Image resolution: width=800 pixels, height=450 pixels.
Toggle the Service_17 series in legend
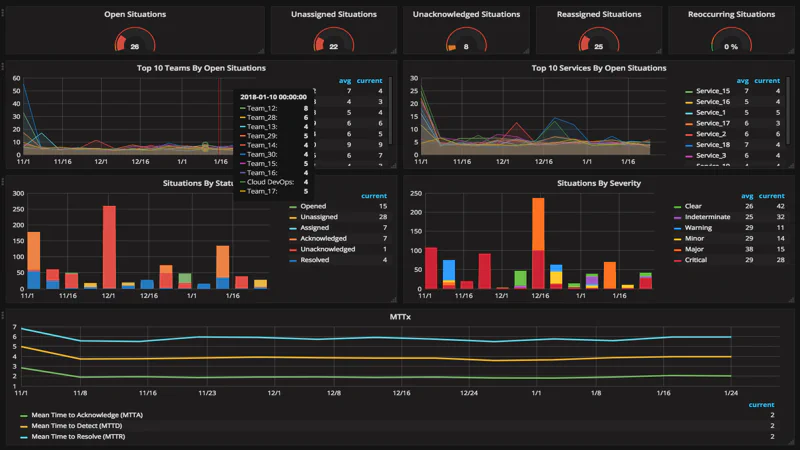pos(711,123)
